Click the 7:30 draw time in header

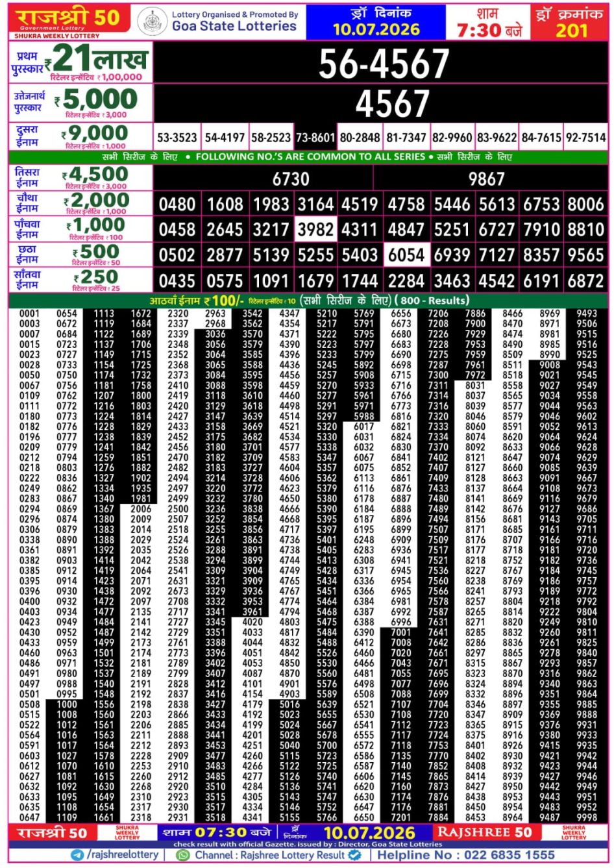tap(478, 30)
